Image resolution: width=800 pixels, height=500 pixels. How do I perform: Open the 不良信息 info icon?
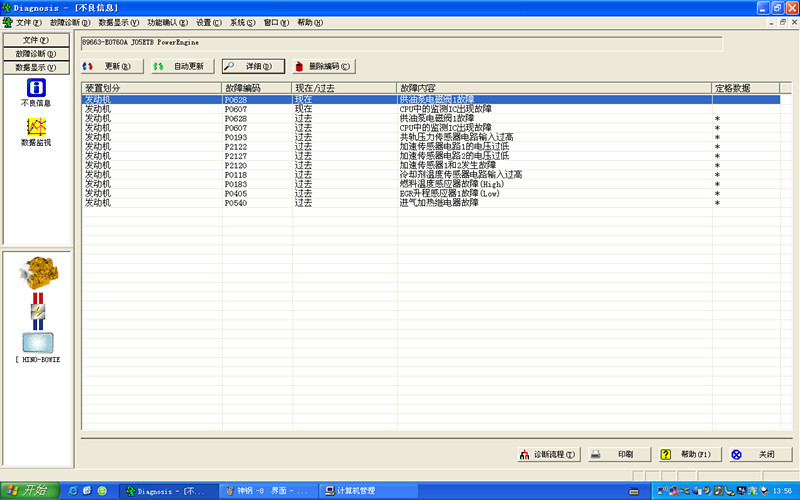click(36, 88)
